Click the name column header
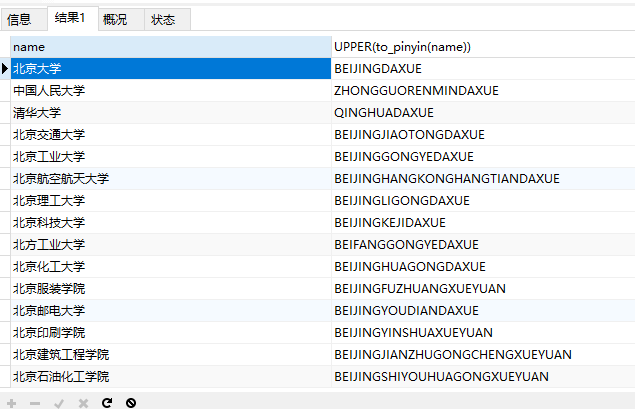 (x=170, y=47)
